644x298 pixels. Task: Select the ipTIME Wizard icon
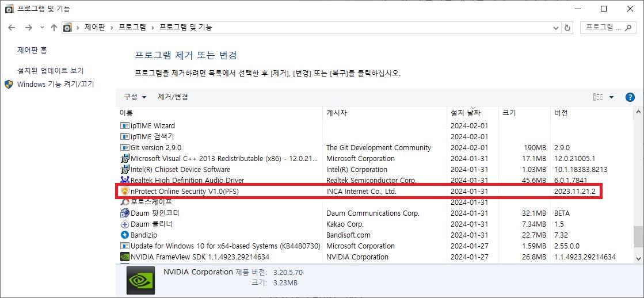125,125
